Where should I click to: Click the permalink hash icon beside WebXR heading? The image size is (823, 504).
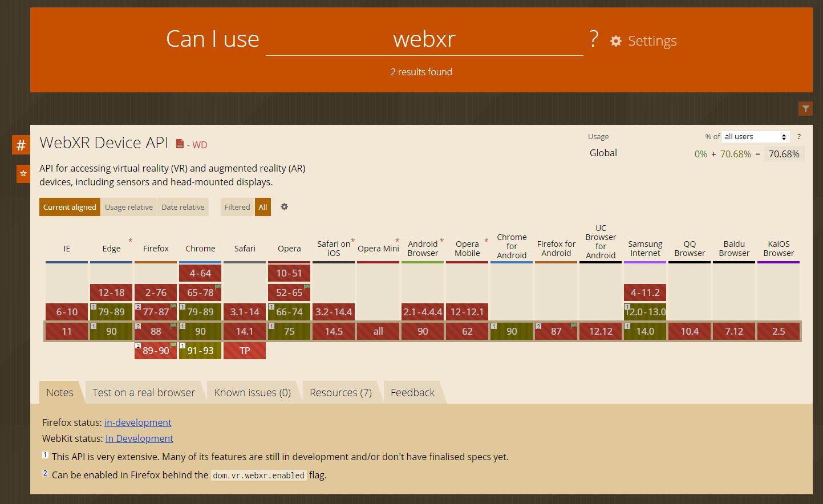[21, 145]
